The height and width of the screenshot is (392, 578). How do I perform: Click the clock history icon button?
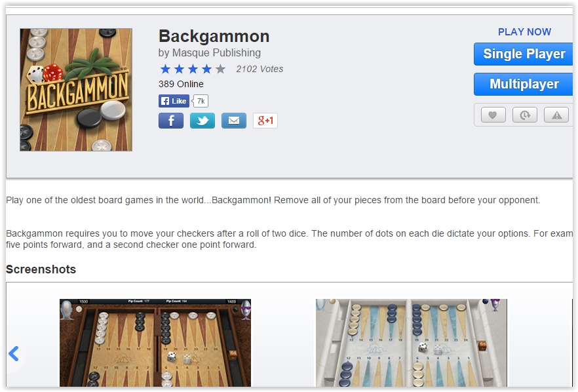coord(525,115)
